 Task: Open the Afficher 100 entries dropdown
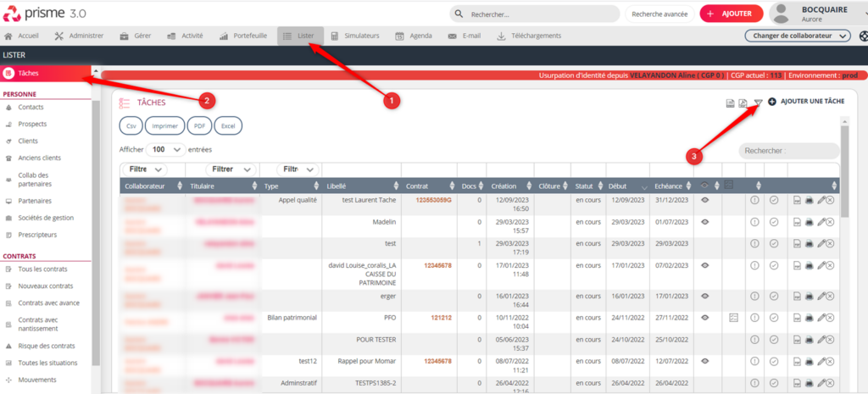[x=165, y=149]
